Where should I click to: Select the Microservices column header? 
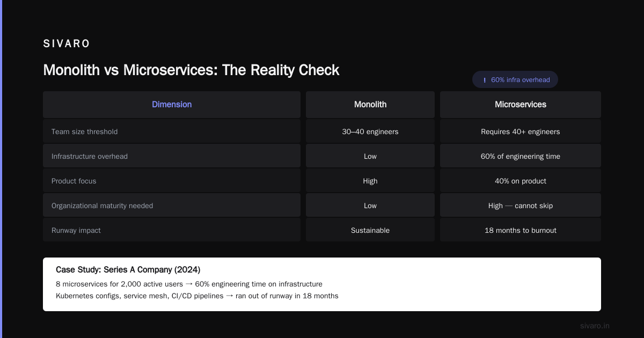click(521, 105)
